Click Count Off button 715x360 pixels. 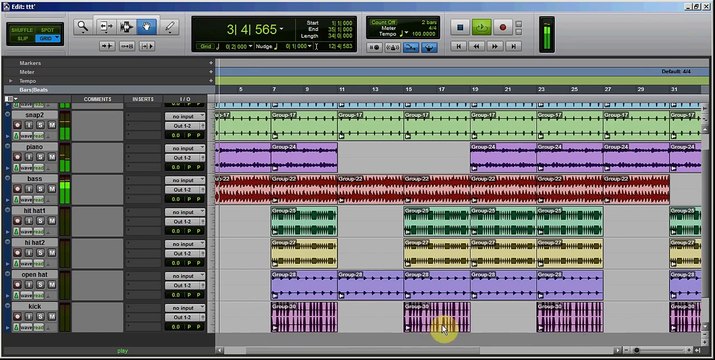pyautogui.click(x=383, y=22)
